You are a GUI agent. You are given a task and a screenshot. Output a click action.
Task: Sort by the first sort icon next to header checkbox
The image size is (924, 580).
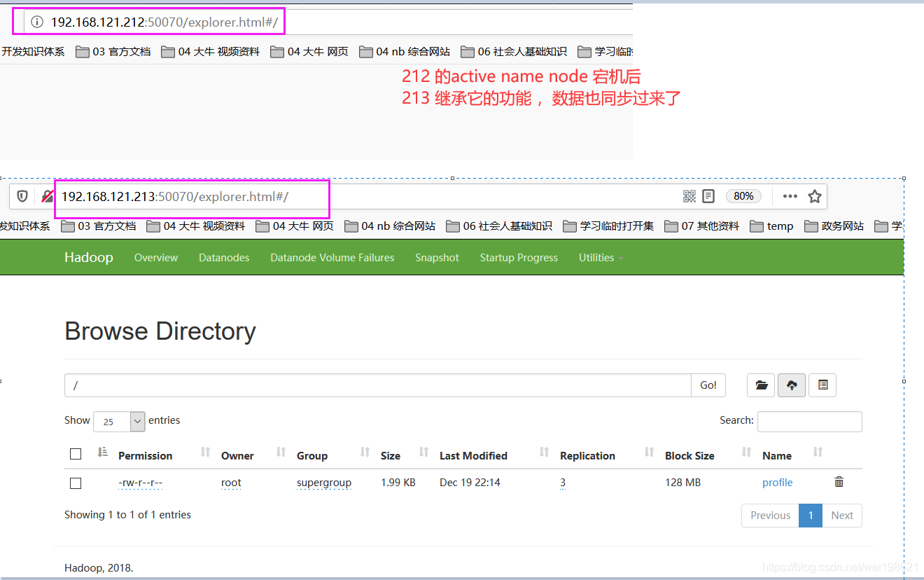[103, 453]
